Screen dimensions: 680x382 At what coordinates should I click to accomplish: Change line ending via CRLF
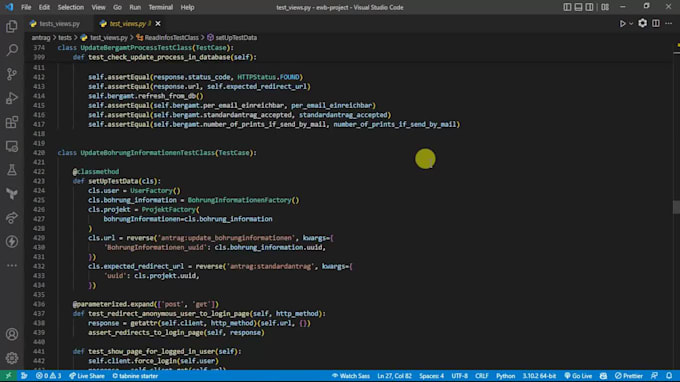click(x=482, y=376)
